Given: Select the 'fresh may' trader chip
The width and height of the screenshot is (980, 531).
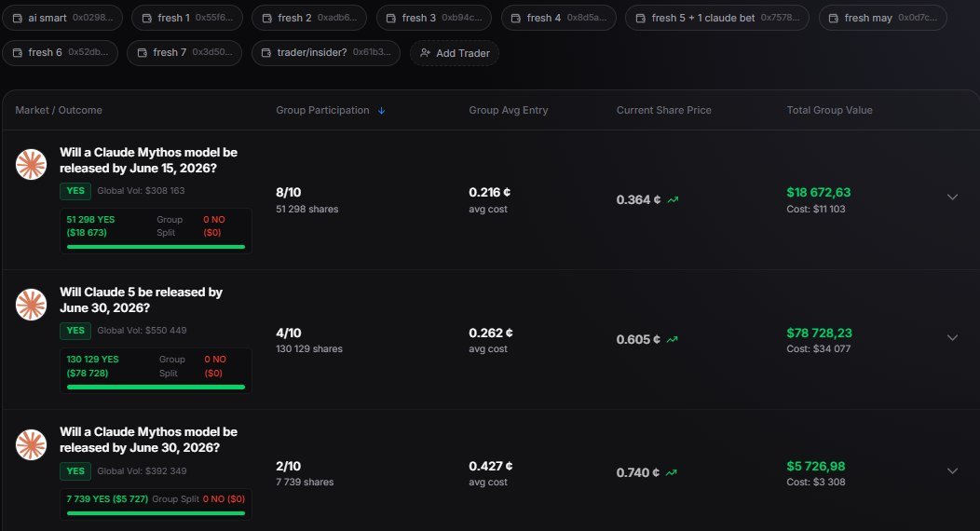Looking at the screenshot, I should (x=882, y=18).
